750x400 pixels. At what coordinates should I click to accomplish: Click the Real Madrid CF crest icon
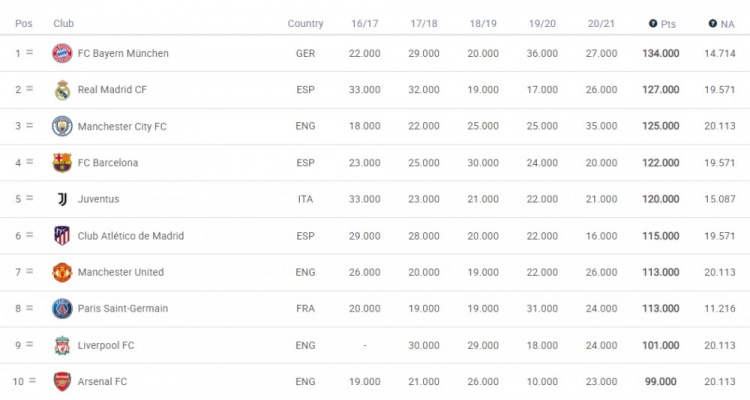point(62,90)
